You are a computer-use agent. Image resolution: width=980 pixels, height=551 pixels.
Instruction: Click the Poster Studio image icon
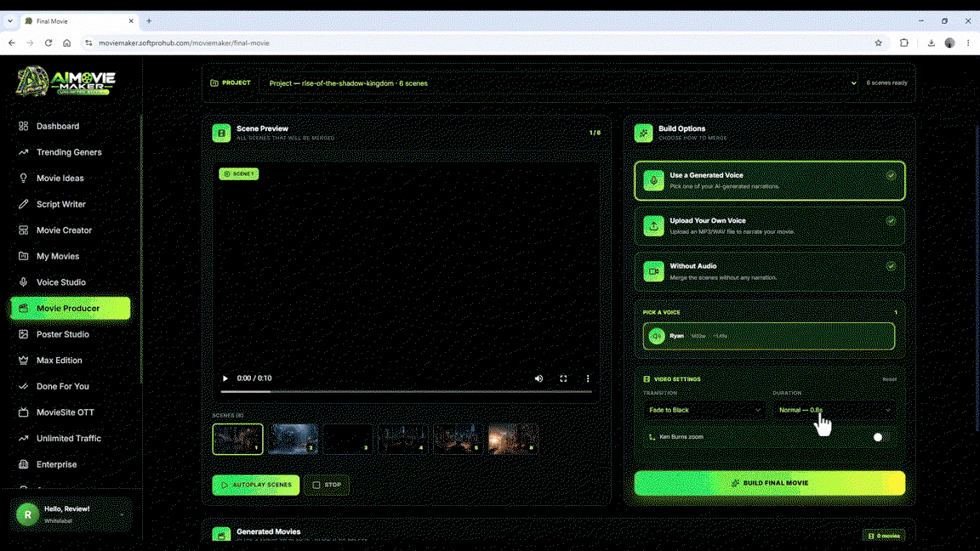pyautogui.click(x=23, y=334)
